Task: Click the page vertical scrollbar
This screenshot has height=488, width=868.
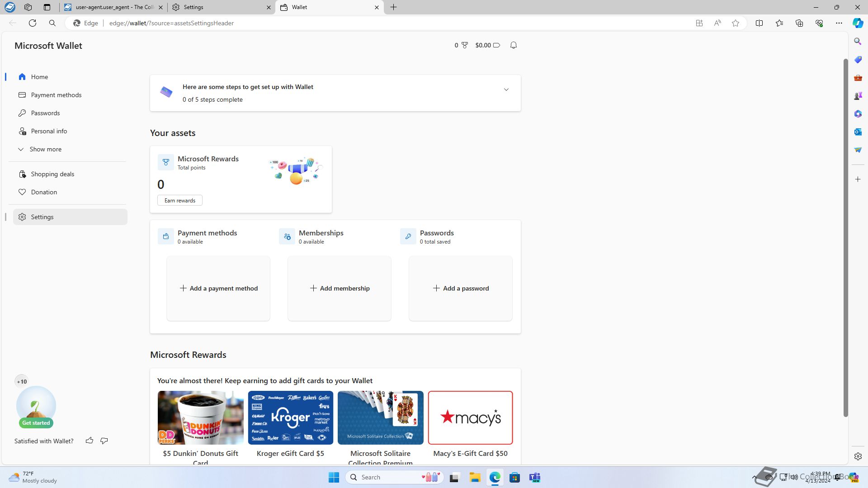Action: 846,238
